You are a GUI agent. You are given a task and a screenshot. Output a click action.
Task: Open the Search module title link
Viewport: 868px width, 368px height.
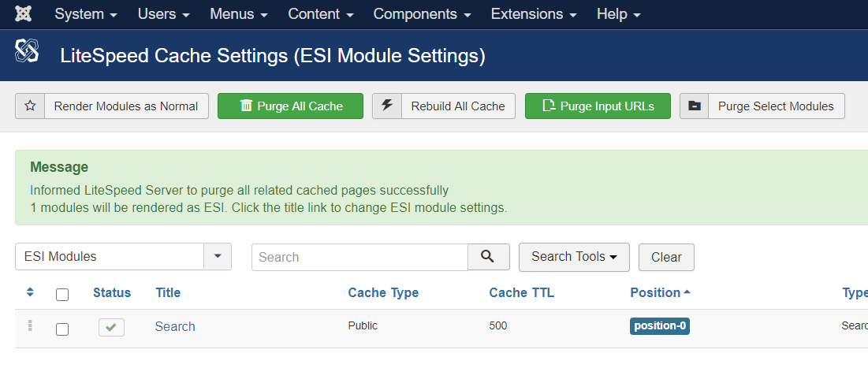175,326
